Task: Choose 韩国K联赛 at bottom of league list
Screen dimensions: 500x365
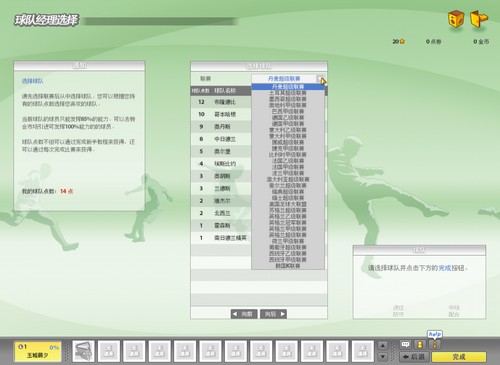Action: [288, 266]
